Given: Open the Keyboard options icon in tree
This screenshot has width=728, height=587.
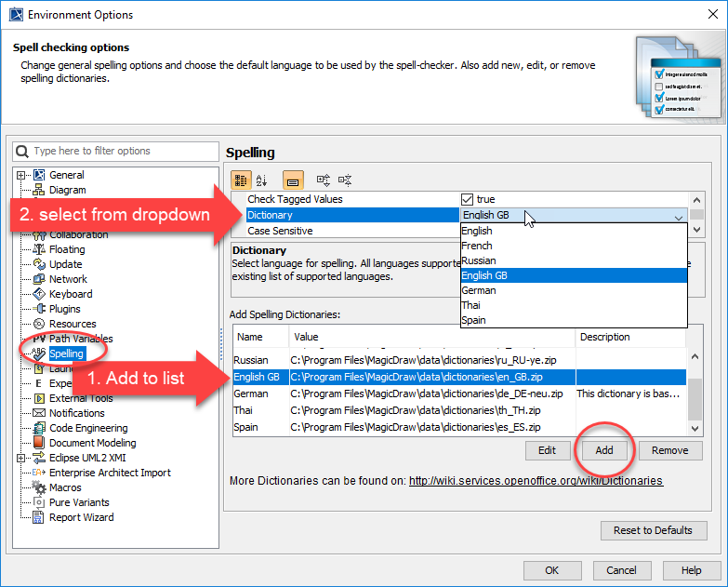Looking at the screenshot, I should [39, 294].
